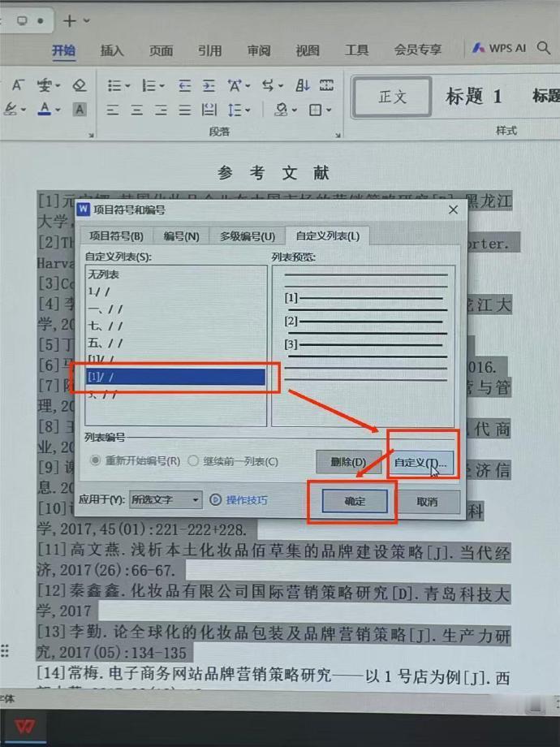The image size is (560, 747).
Task: Expand the phonetic guide dropdown arrow
Action: (x=58, y=86)
